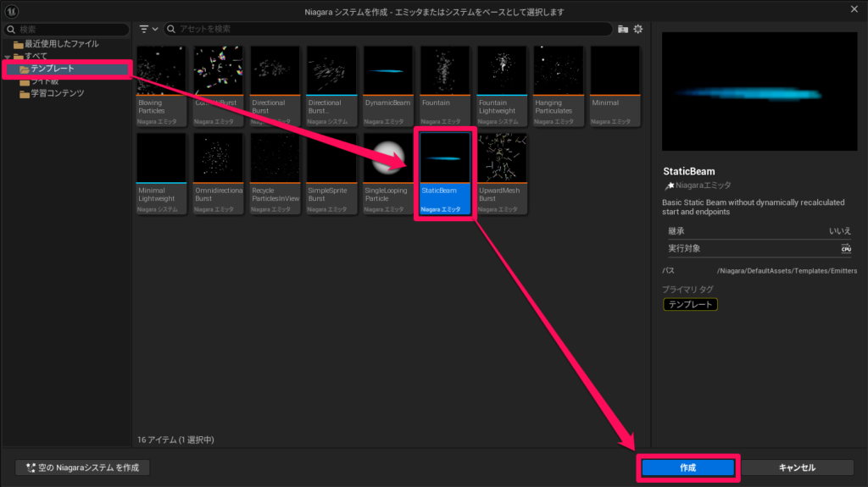The height and width of the screenshot is (487, 868).
Task: Click the folder search field in sidebar
Action: [x=67, y=29]
